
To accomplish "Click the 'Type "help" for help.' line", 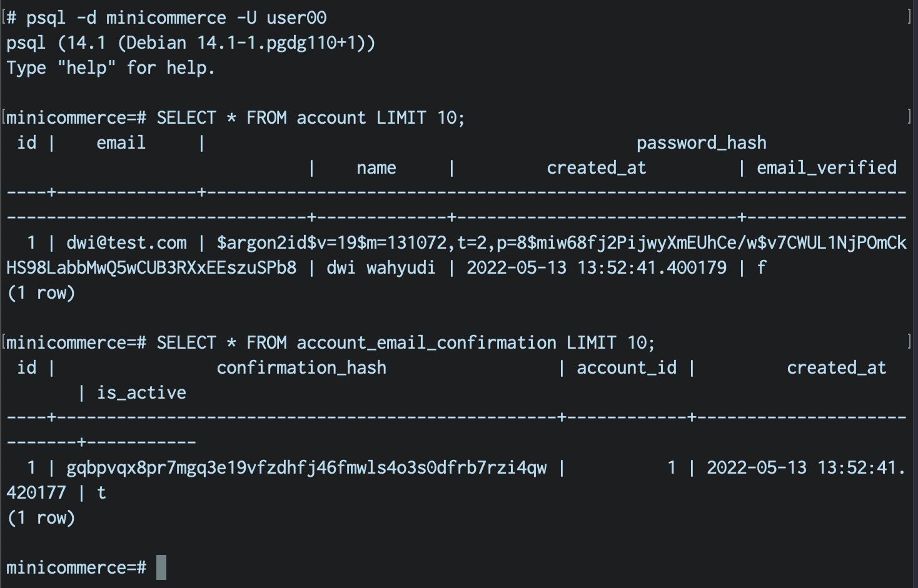I will click(x=111, y=67).
